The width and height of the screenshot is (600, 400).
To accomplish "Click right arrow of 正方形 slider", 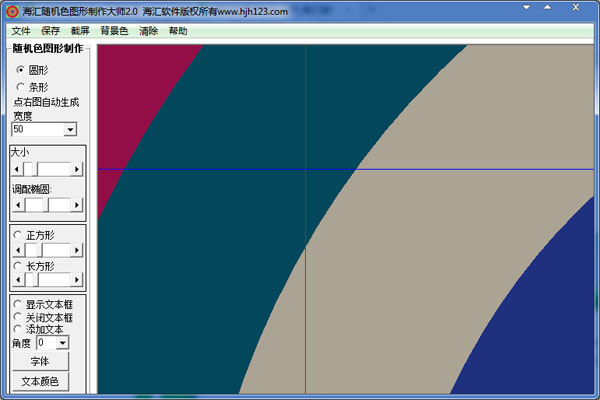I will 77,250.
